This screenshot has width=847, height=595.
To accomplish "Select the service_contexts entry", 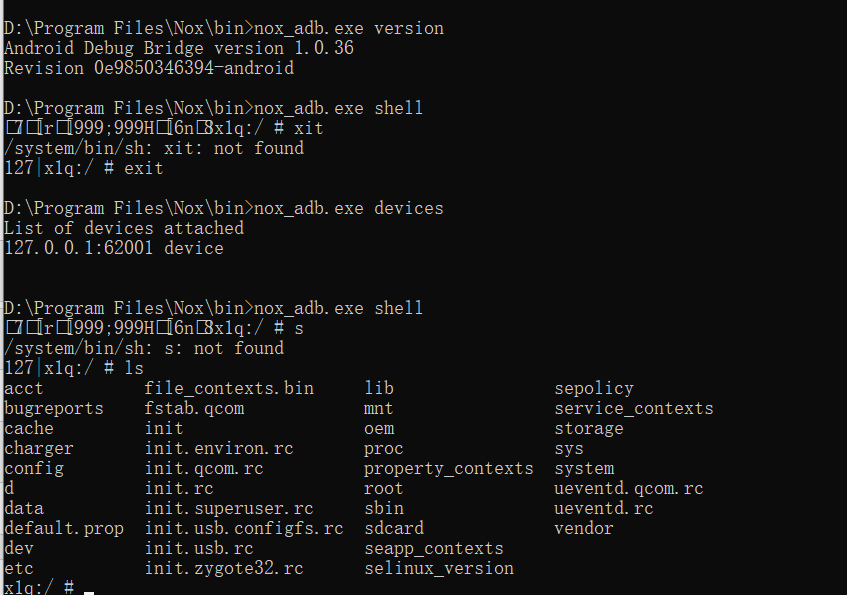I will (634, 408).
